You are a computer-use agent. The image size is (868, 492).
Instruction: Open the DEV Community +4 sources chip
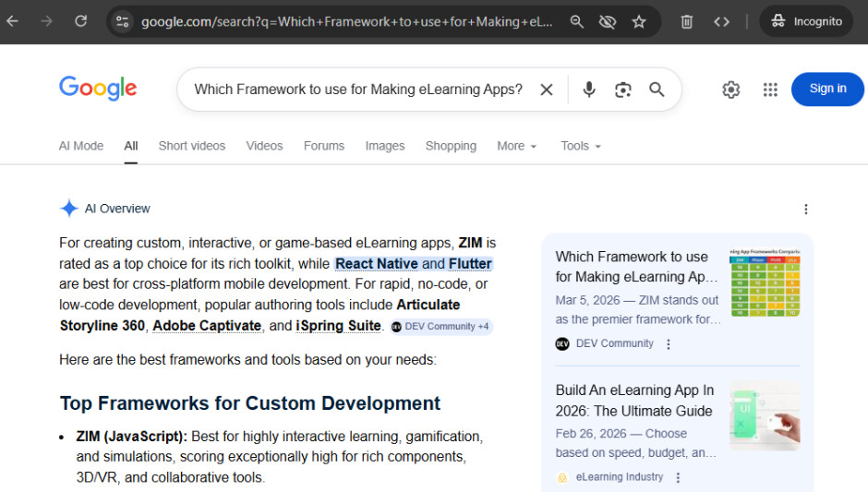pyautogui.click(x=441, y=326)
